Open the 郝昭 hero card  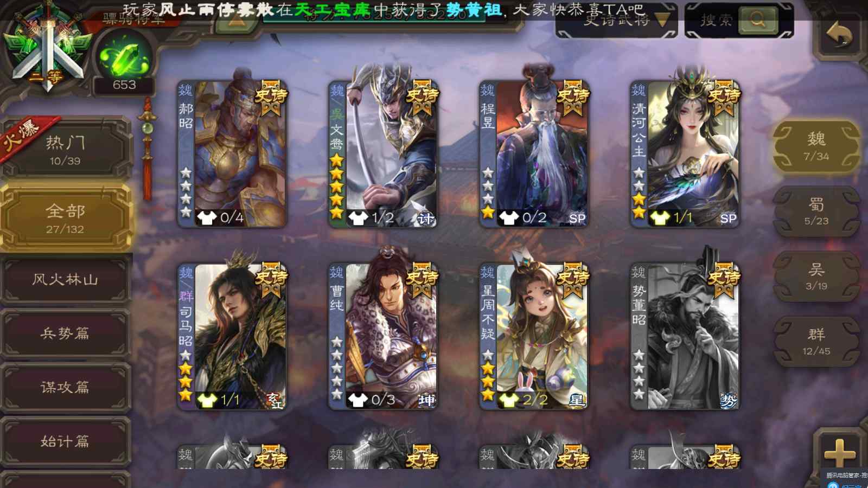point(232,153)
